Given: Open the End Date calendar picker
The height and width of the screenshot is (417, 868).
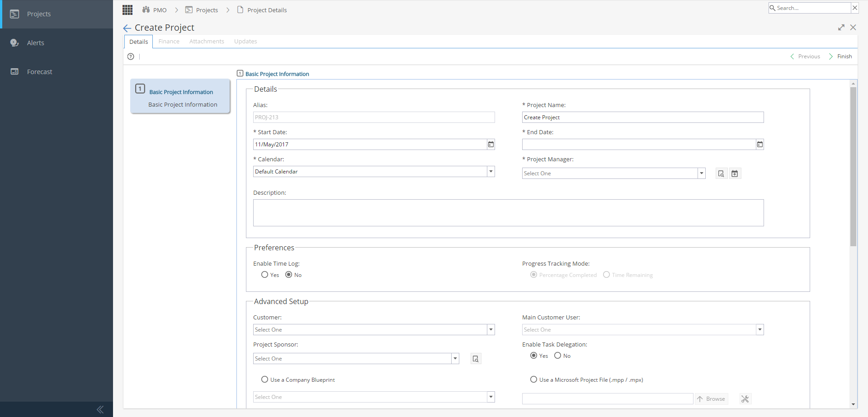Looking at the screenshot, I should pos(760,144).
